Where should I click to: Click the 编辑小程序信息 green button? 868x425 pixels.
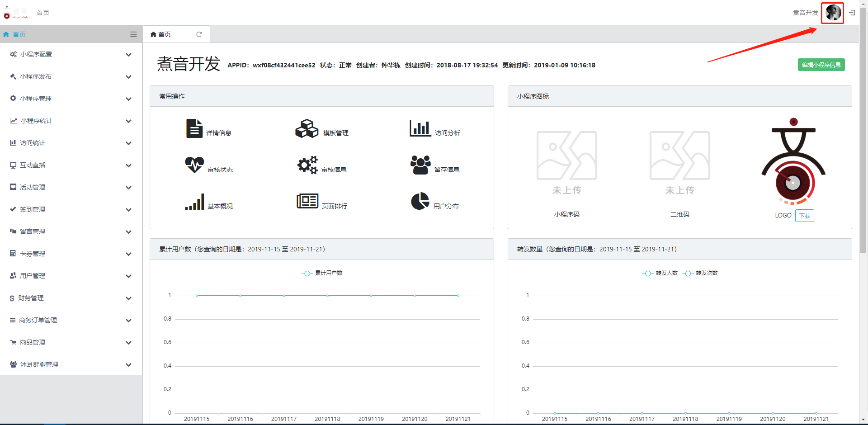[x=821, y=65]
